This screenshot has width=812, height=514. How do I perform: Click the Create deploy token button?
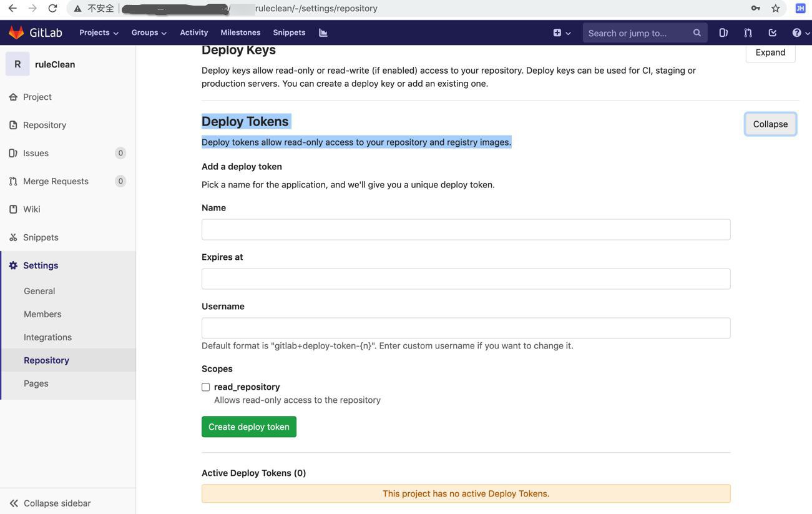click(x=248, y=427)
